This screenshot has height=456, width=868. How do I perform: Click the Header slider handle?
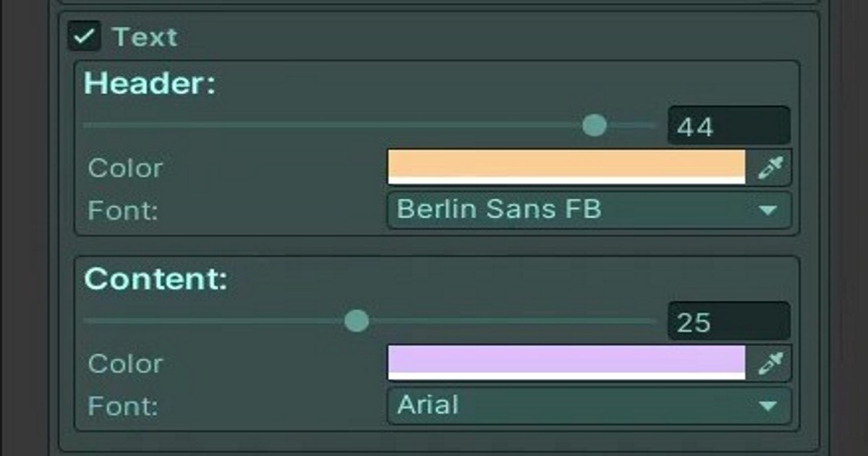coord(595,124)
